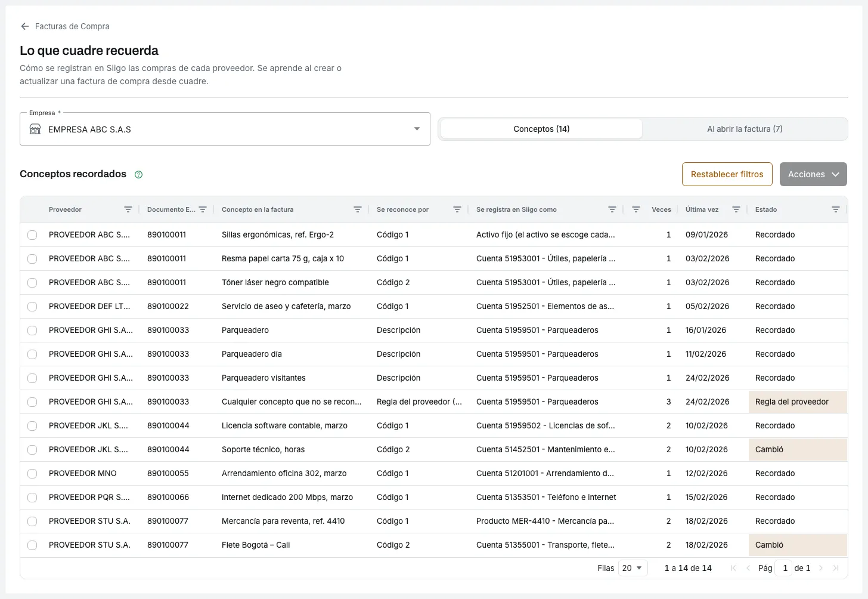Switch to the Al abrir la factura (7) tab
The image size is (868, 599).
pos(745,129)
